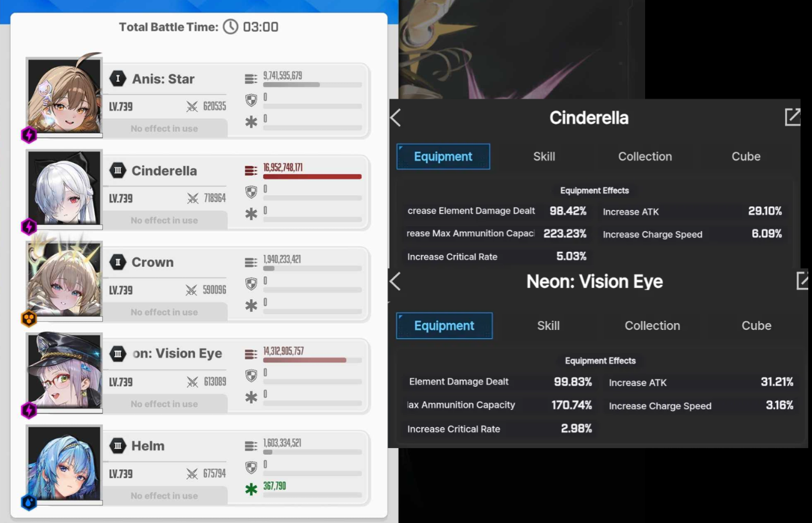This screenshot has height=523, width=812.
Task: Select the Equipment tab in Cinderella's panel
Action: (443, 156)
